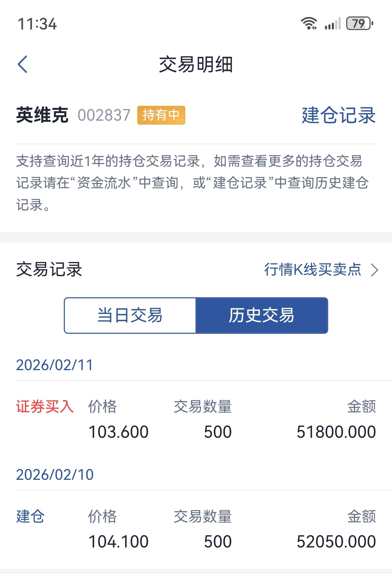Tap the chevron next to 行情K线买卖点

tap(374, 270)
